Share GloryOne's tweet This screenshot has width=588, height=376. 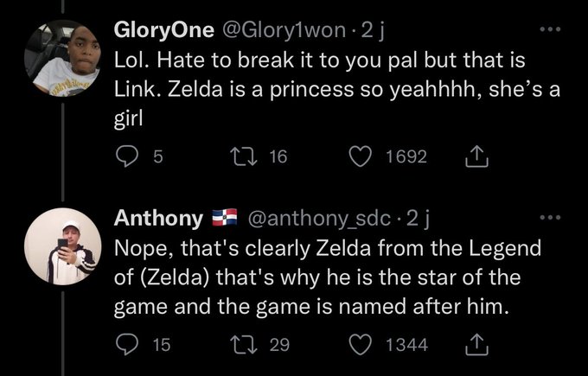476,157
